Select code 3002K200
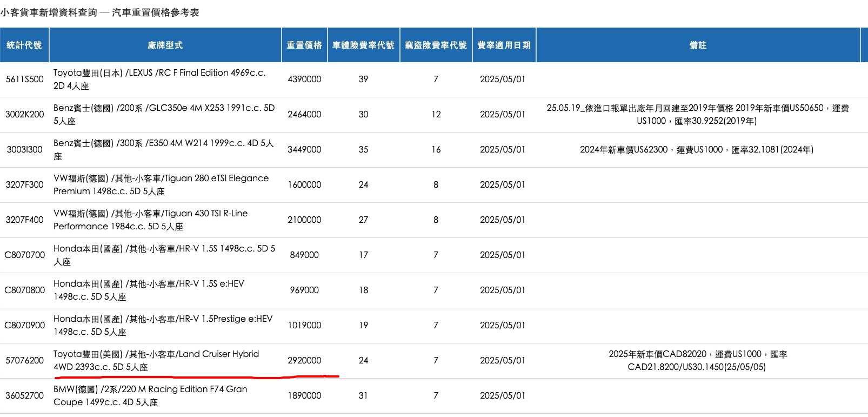The image size is (868, 417). (x=24, y=114)
